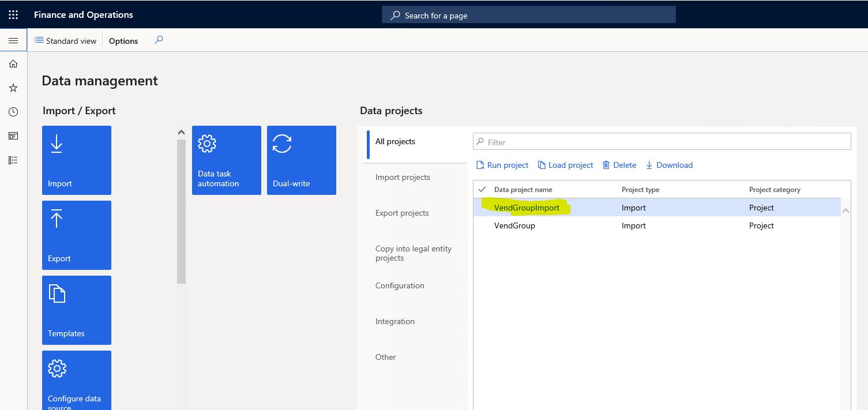Click the Download button
The width and height of the screenshot is (868, 410).
click(669, 165)
